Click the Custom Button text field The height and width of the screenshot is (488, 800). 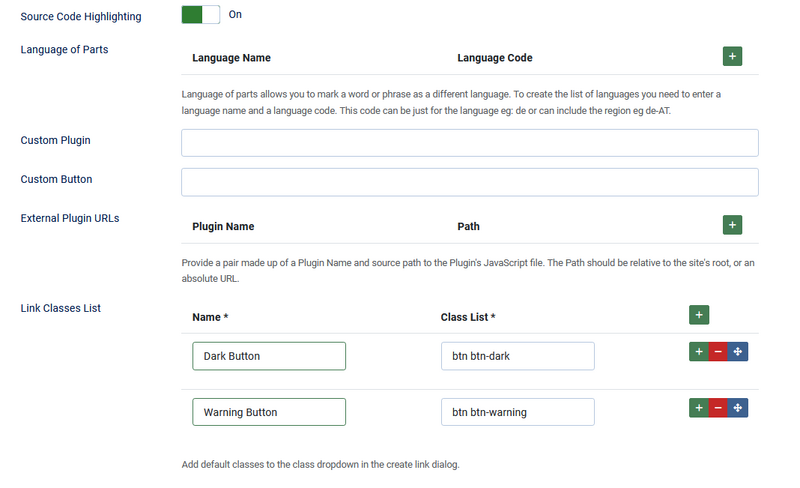tap(469, 182)
